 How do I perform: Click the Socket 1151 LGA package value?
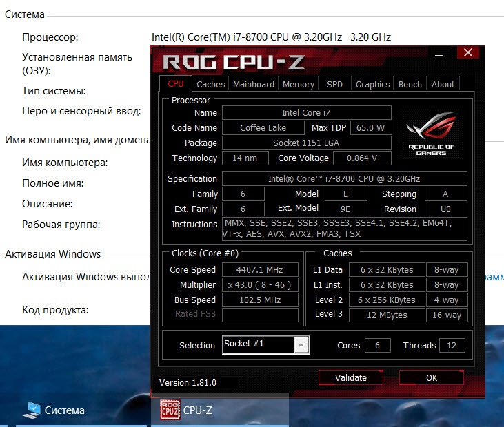(306, 143)
